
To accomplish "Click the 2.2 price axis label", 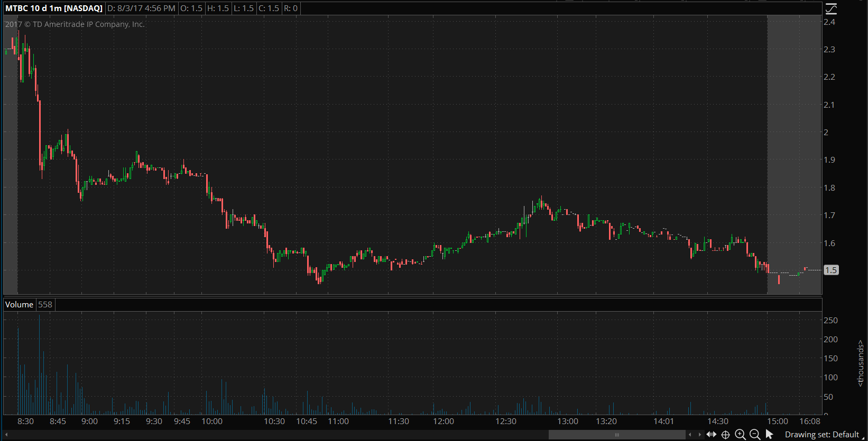I will (x=829, y=77).
